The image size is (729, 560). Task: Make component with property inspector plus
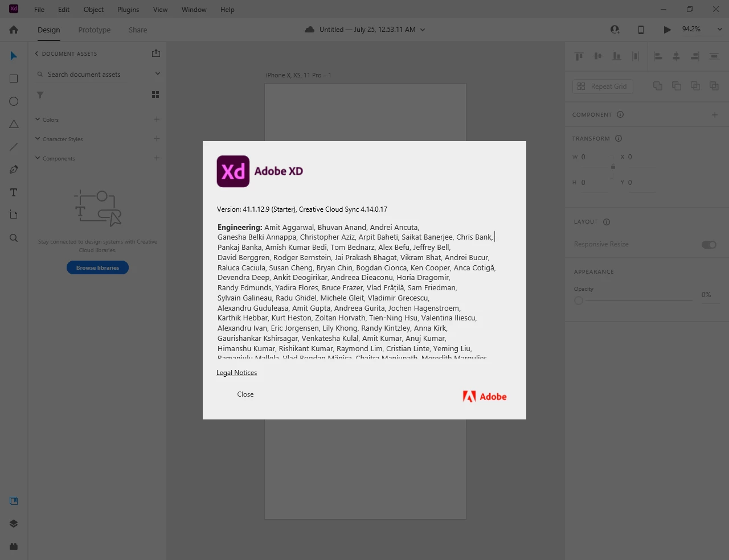715,115
